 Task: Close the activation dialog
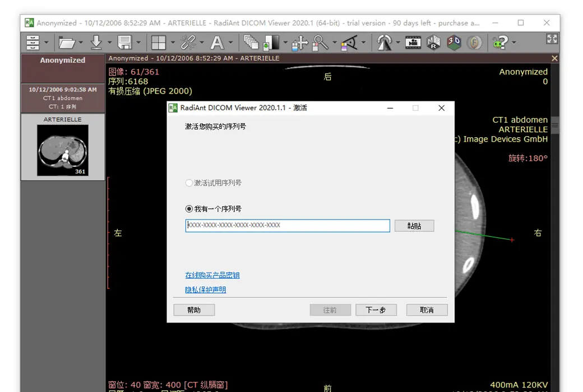441,108
